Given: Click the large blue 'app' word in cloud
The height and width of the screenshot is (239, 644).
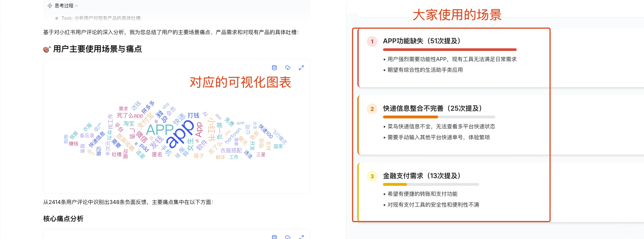Looking at the screenshot, I should (x=180, y=134).
